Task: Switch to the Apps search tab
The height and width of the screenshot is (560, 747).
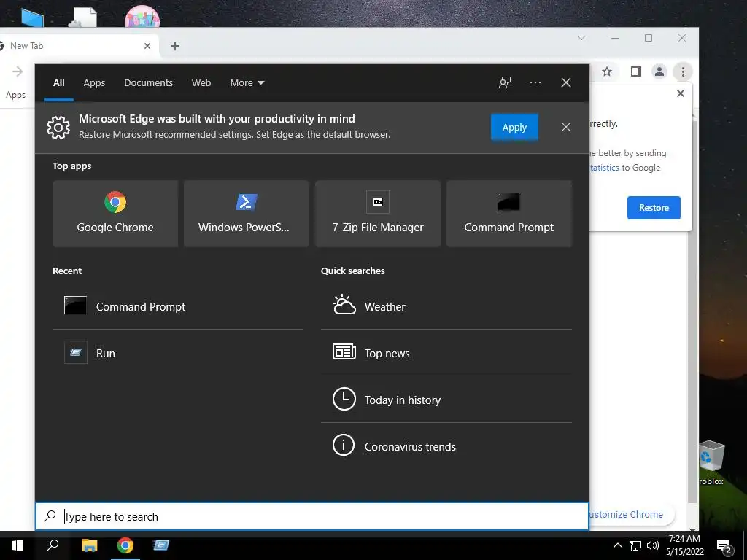Action: click(94, 83)
